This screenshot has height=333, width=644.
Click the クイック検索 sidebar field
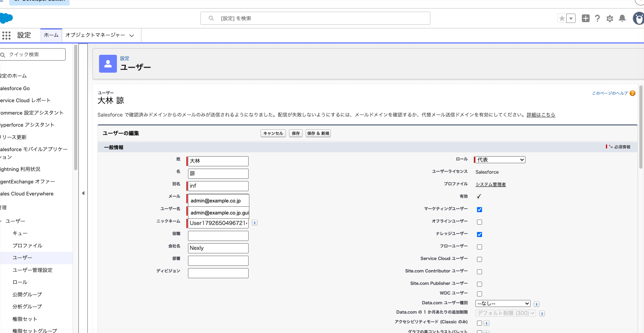pos(33,54)
